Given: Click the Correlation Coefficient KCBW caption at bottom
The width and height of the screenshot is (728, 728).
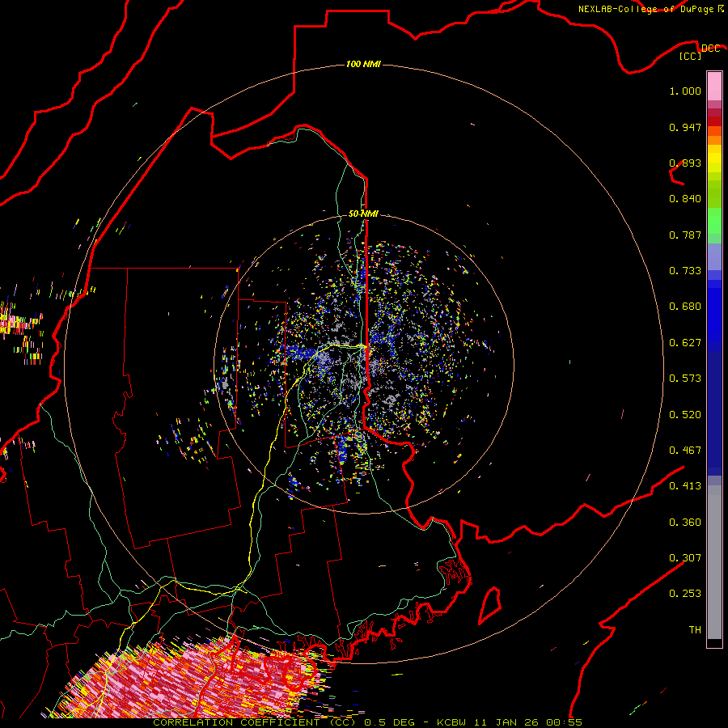Looking at the screenshot, I should pyautogui.click(x=367, y=722).
